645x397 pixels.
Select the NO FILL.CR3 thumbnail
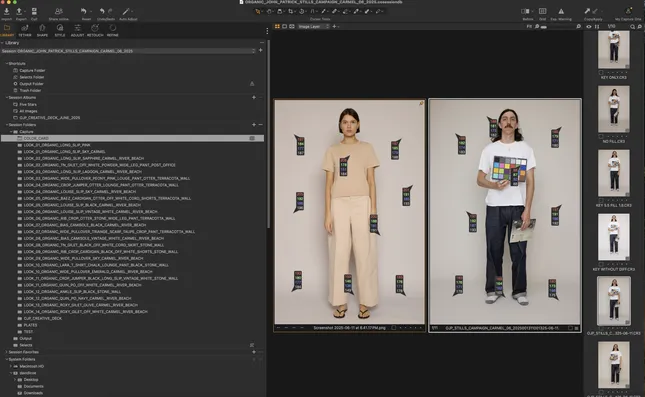click(614, 109)
